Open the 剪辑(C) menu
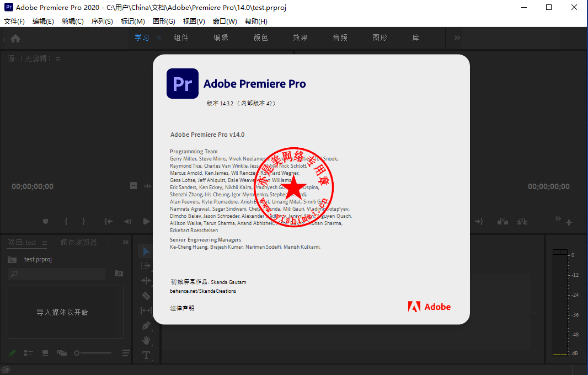The width and height of the screenshot is (588, 375). [x=73, y=22]
